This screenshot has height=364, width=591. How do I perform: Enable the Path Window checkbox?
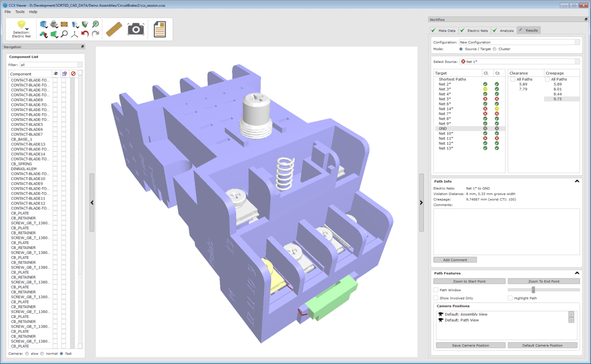point(436,290)
